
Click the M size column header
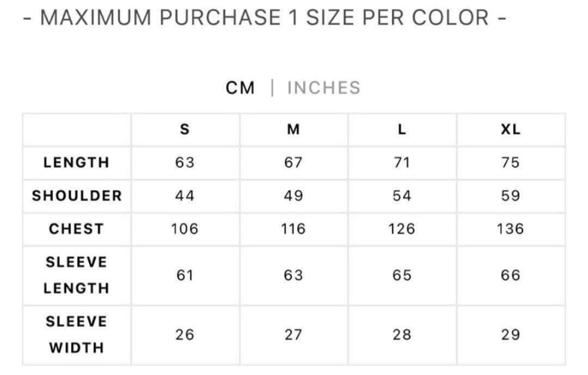click(x=293, y=130)
